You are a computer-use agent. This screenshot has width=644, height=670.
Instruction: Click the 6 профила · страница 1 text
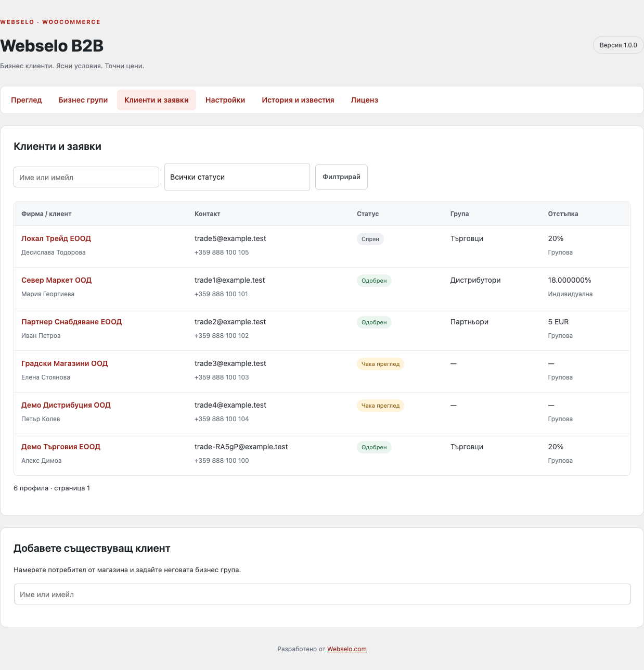pos(52,488)
